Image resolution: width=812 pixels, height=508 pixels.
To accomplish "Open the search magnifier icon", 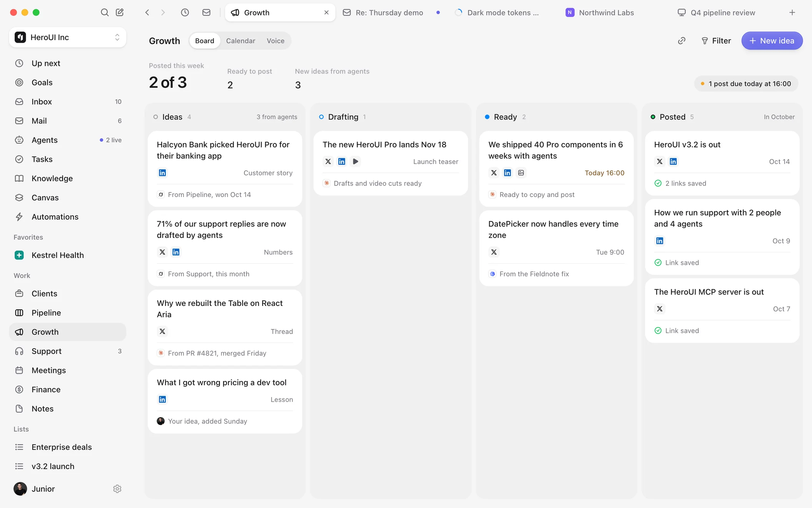I will [104, 12].
